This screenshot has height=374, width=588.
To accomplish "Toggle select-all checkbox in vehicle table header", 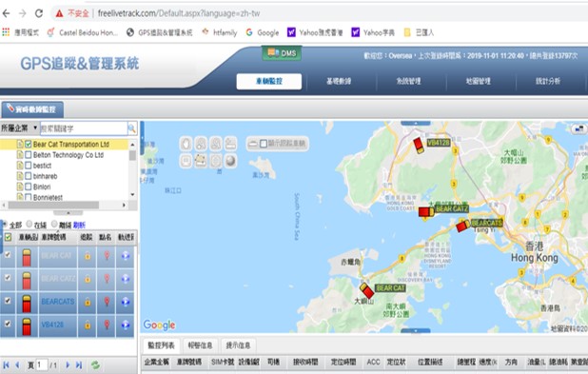I will (x=8, y=237).
